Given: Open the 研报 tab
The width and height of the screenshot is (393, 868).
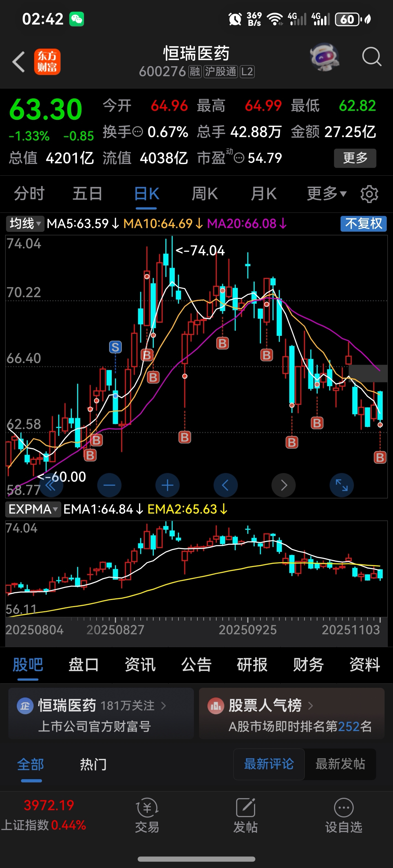Looking at the screenshot, I should 252,665.
